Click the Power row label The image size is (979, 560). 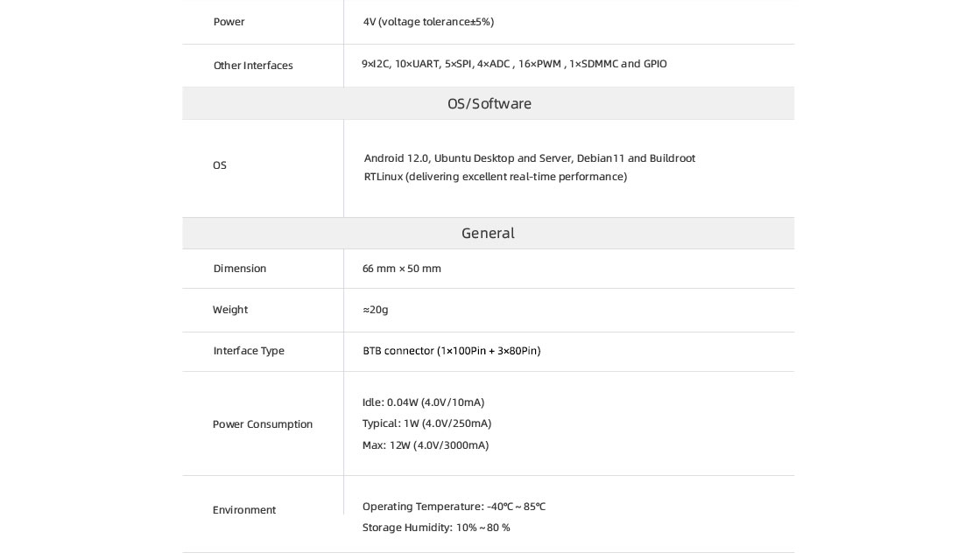click(229, 22)
